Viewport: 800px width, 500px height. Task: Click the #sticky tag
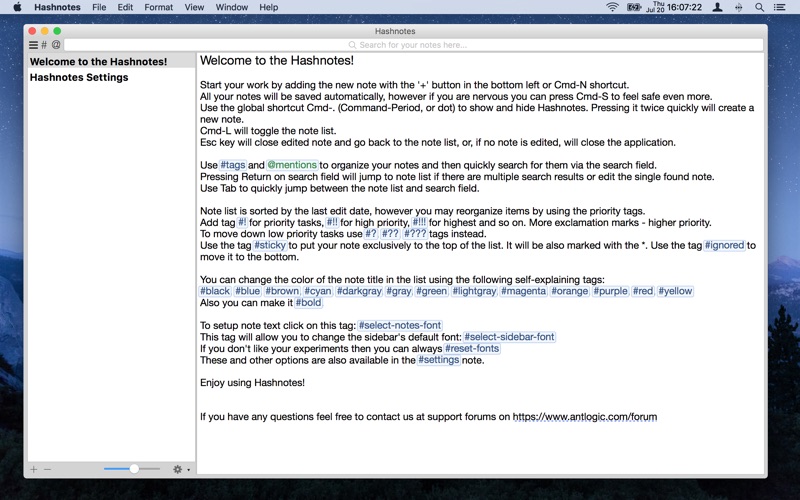click(270, 245)
